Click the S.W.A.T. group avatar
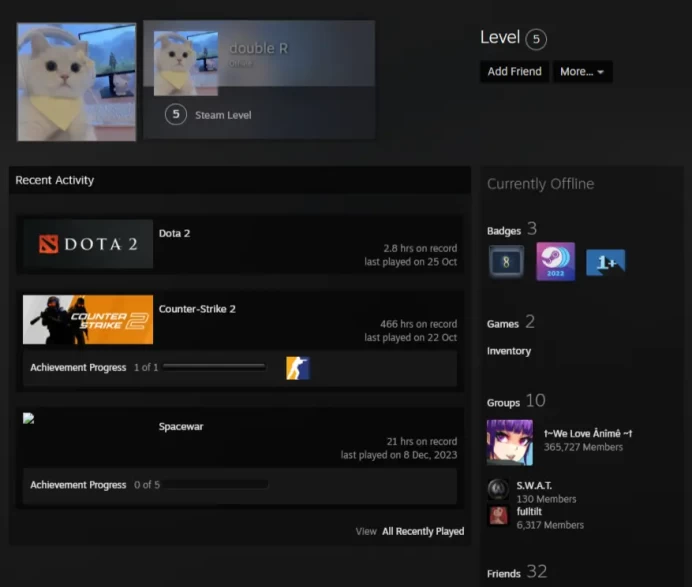 (498, 489)
